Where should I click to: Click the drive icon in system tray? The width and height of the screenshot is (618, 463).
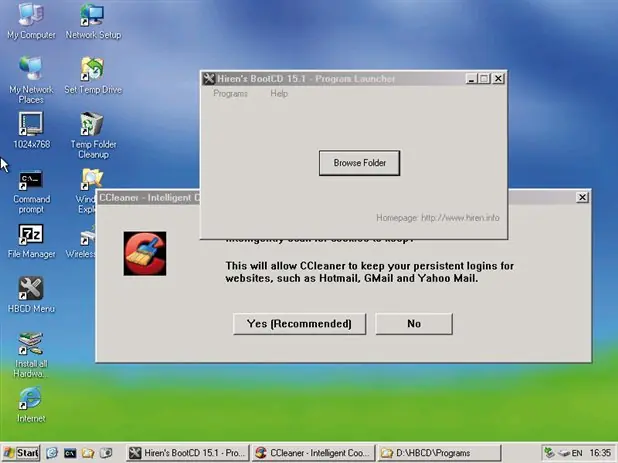click(x=564, y=453)
